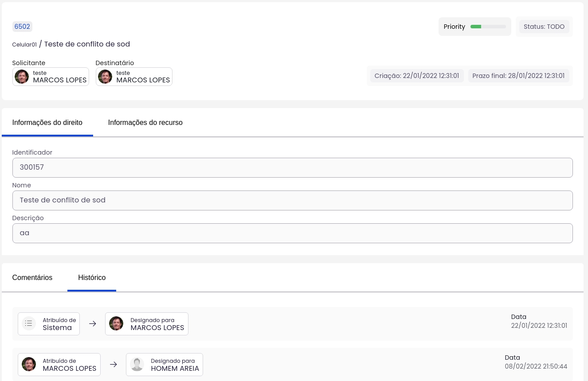The image size is (588, 381).
Task: Click the Nome input field
Action: point(292,200)
